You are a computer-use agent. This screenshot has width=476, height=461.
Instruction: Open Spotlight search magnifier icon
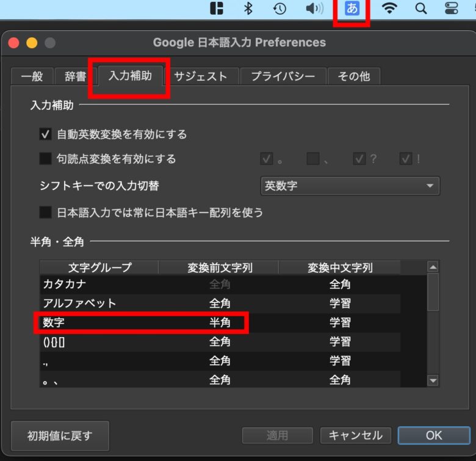point(421,9)
